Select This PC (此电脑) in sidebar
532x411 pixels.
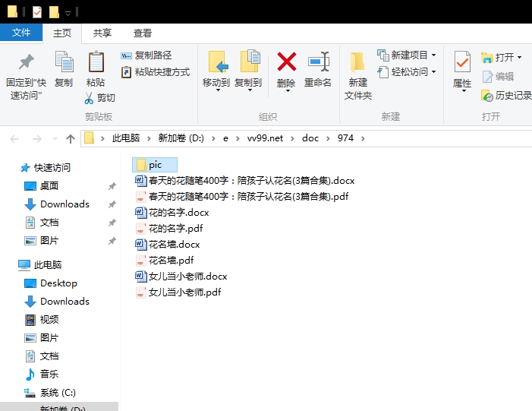tap(39, 265)
